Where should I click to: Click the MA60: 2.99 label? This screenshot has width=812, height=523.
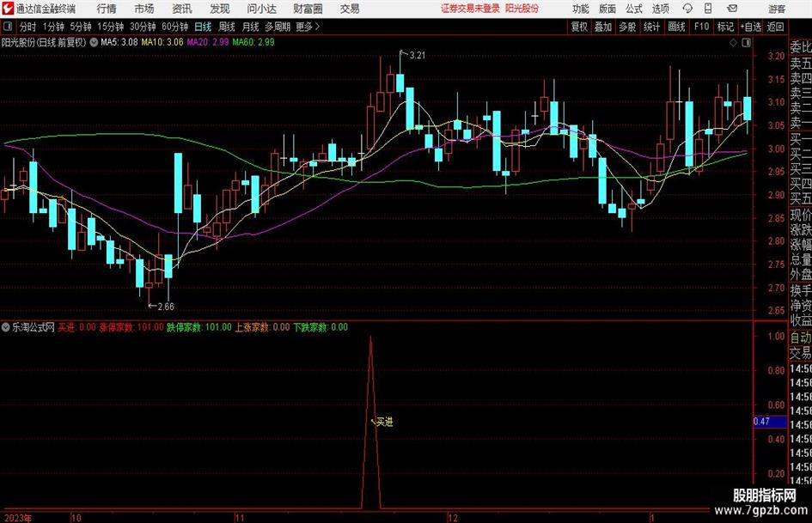click(x=253, y=42)
